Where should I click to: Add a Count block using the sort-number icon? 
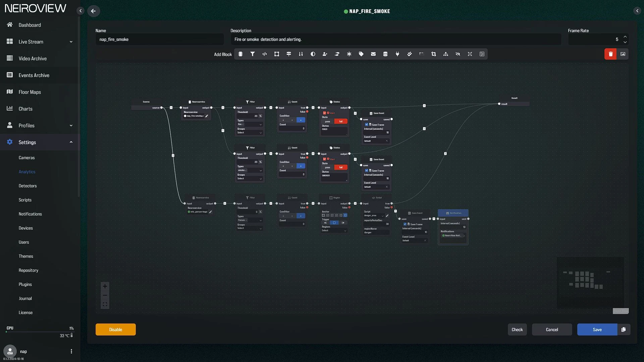(x=301, y=54)
